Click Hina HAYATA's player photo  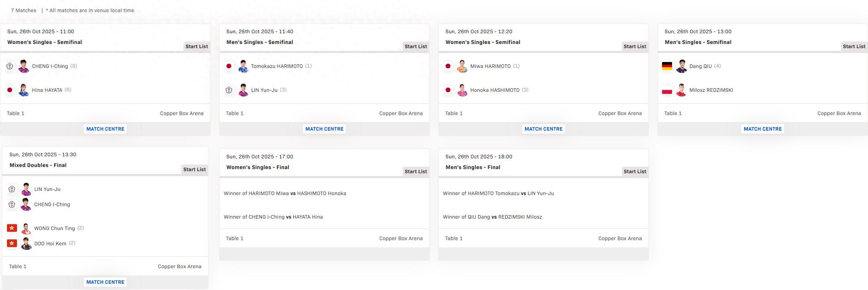tap(24, 90)
